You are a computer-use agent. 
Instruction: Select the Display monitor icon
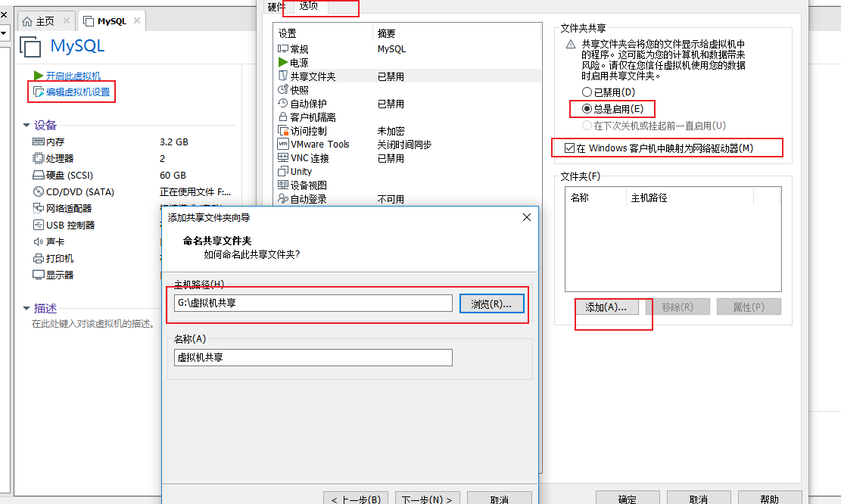tap(39, 275)
